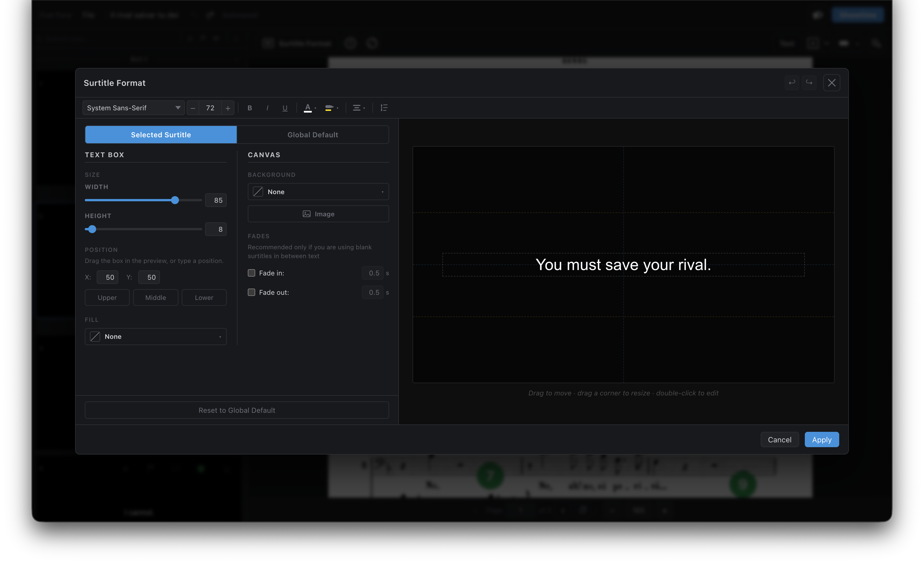Set position to Middle
This screenshot has height=564, width=924.
pyautogui.click(x=156, y=298)
